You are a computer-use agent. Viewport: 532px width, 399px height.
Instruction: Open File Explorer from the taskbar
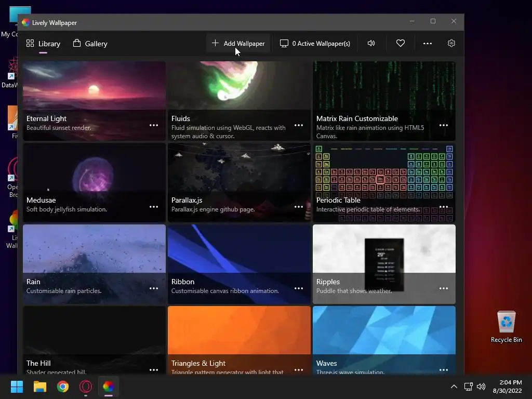tap(39, 387)
